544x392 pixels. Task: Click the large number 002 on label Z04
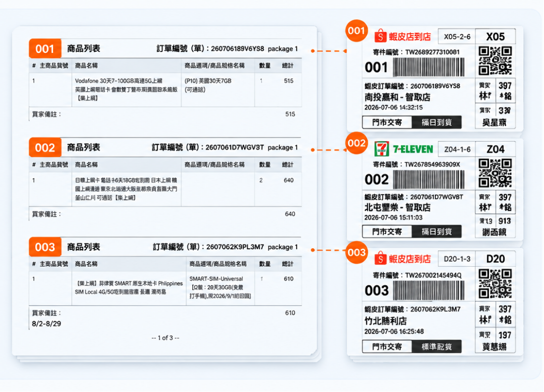coord(376,179)
